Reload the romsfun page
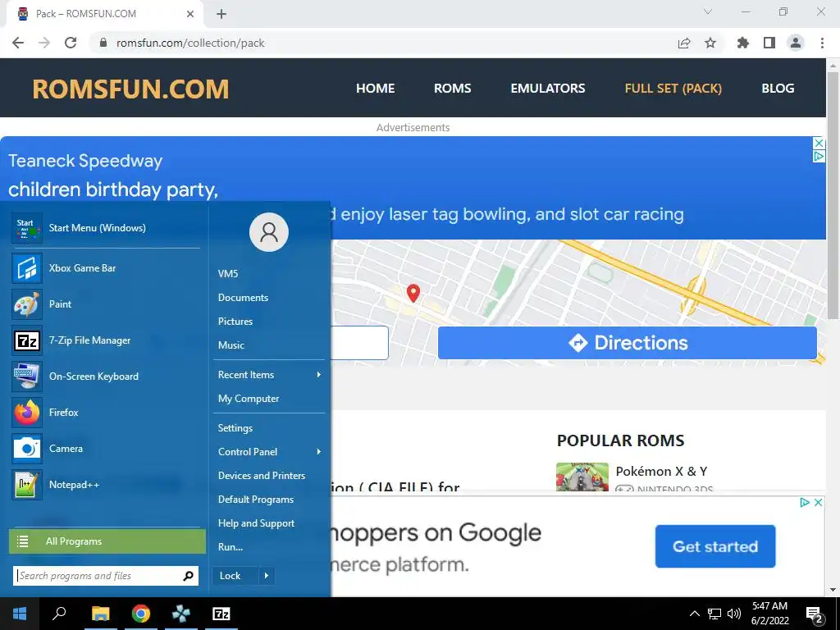The image size is (840, 630). (71, 43)
